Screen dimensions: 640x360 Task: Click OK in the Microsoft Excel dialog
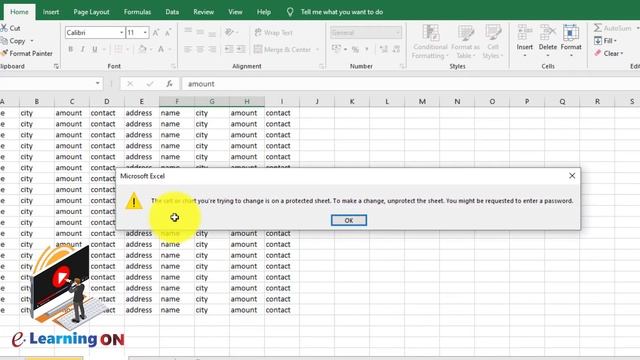click(x=349, y=220)
